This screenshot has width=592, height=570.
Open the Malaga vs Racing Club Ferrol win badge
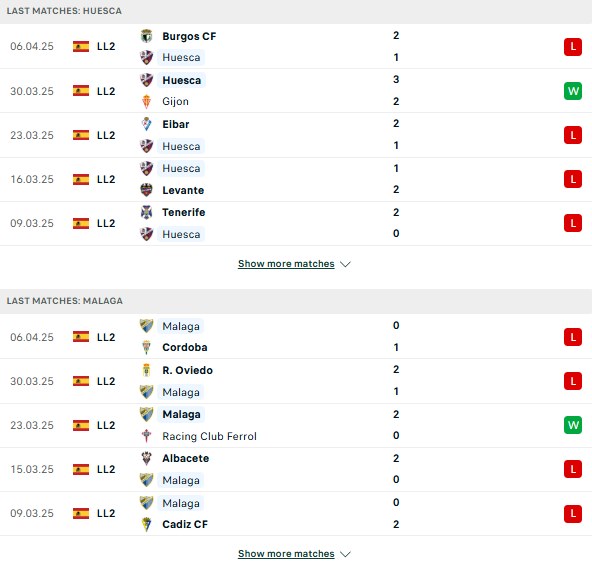[x=573, y=425]
